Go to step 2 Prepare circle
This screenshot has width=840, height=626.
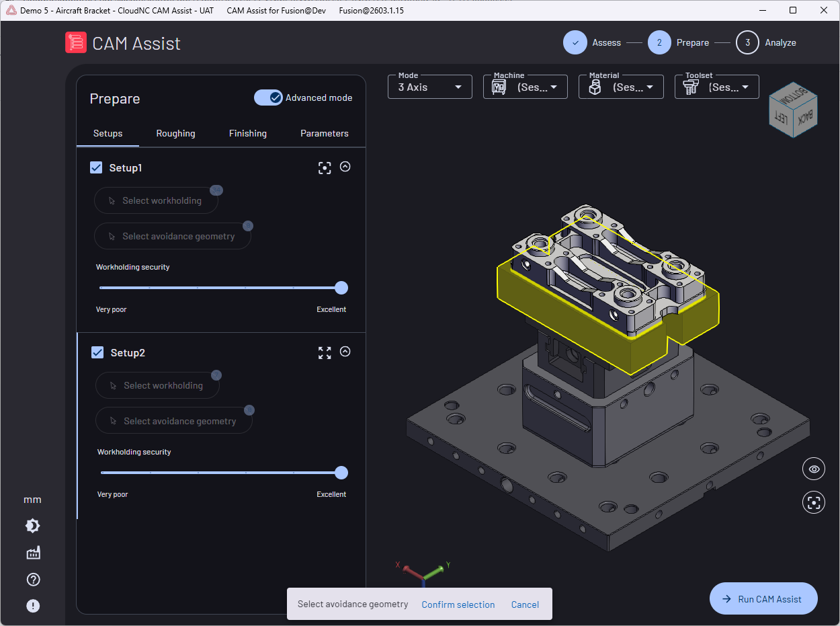659,42
